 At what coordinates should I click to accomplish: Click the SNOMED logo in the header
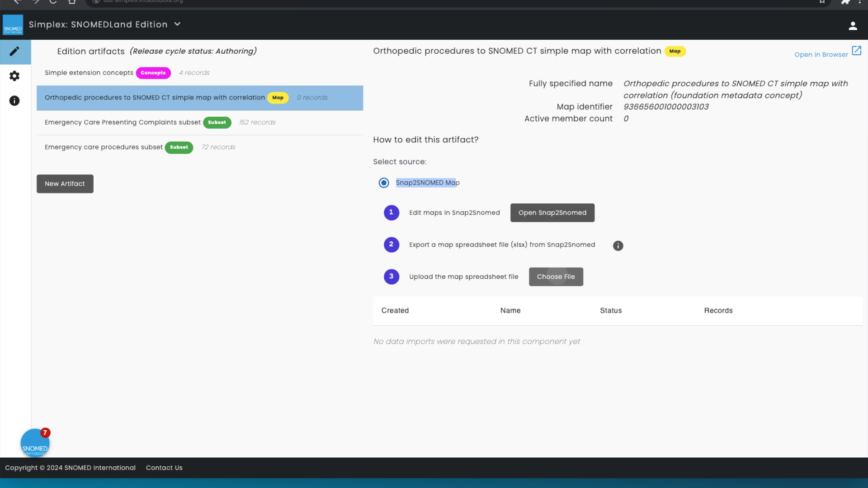tap(13, 25)
